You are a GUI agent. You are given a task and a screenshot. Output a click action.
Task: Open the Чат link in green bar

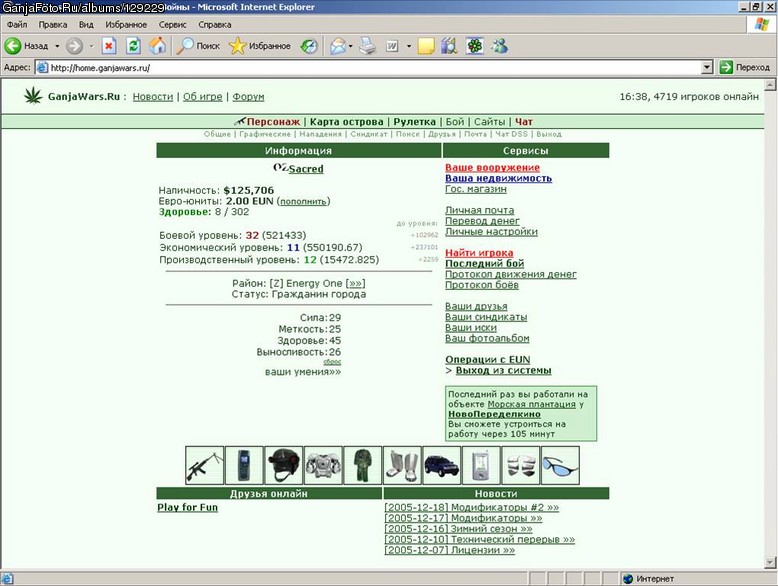click(x=523, y=122)
